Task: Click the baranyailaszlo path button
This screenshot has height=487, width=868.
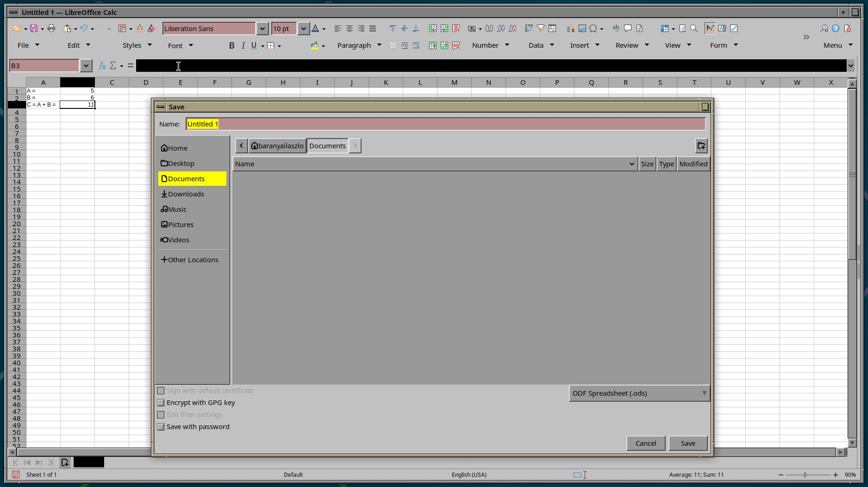Action: (277, 146)
